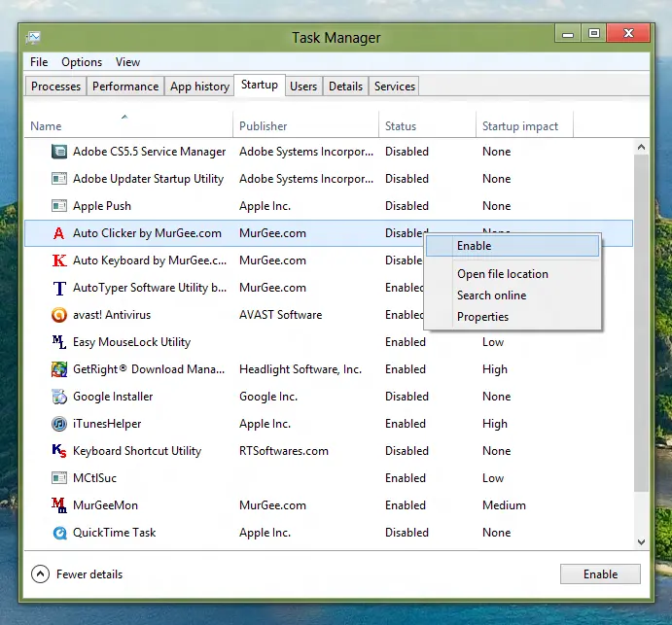Click the GetRight Download Manager globe icon
The image size is (672, 625).
pyautogui.click(x=59, y=369)
